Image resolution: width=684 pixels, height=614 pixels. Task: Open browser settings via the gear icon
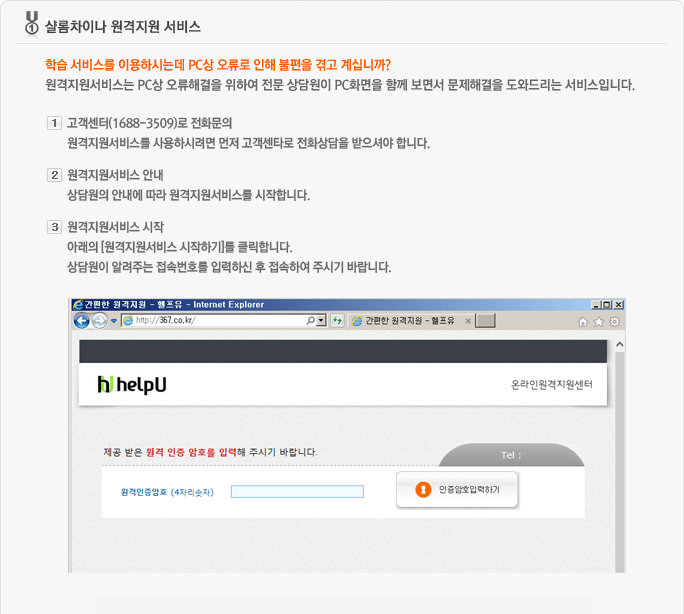pos(615,322)
